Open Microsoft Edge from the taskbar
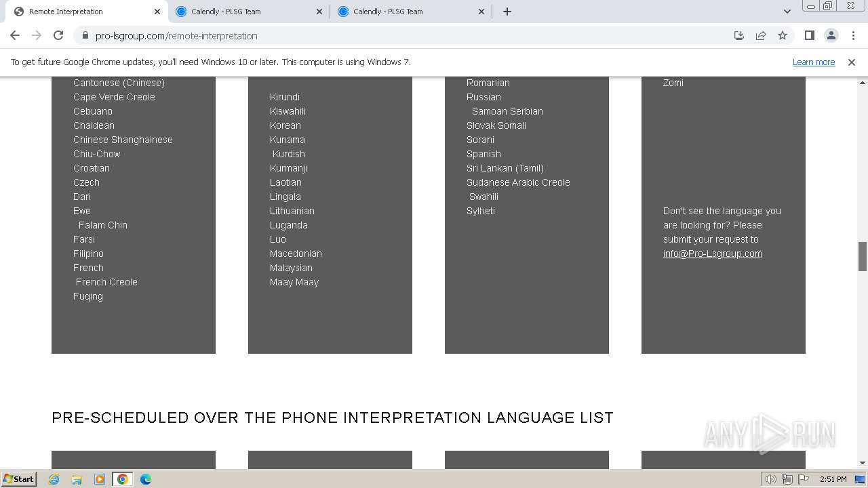 click(x=146, y=479)
